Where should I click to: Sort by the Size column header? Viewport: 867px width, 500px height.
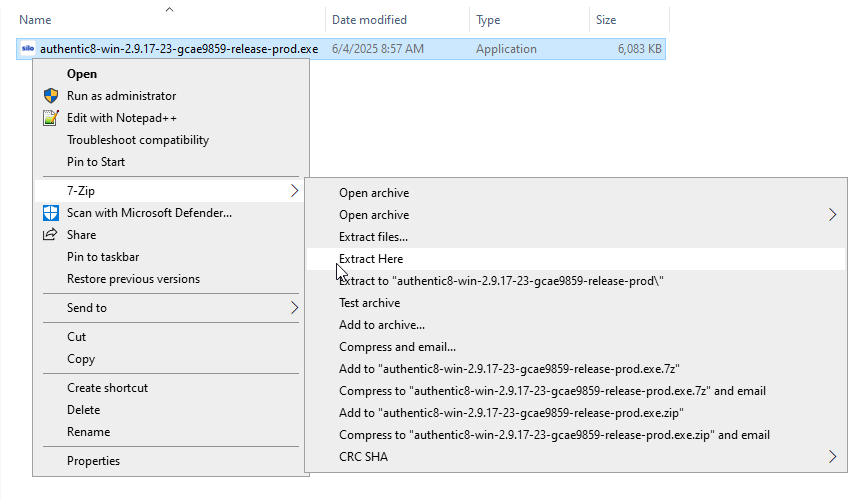click(x=606, y=20)
